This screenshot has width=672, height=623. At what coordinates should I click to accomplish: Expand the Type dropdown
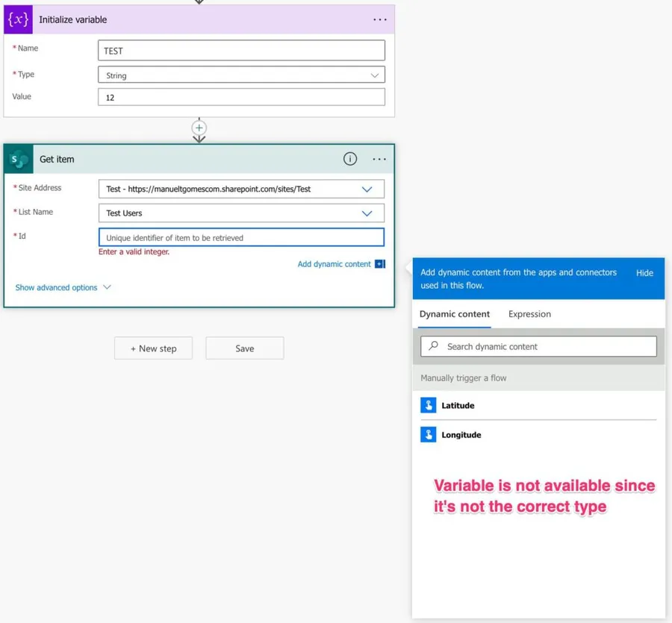[x=375, y=75]
